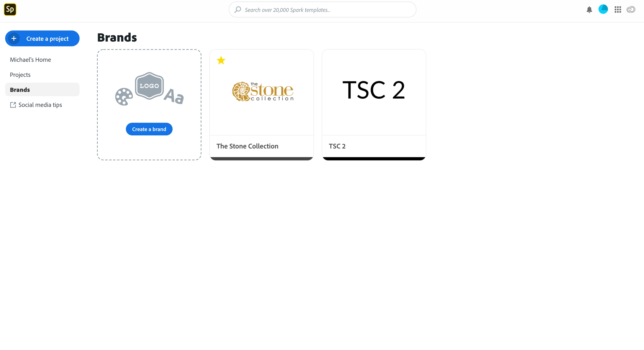Toggle the yellow star on Stone Collection
The height and width of the screenshot is (350, 644).
pyautogui.click(x=221, y=60)
